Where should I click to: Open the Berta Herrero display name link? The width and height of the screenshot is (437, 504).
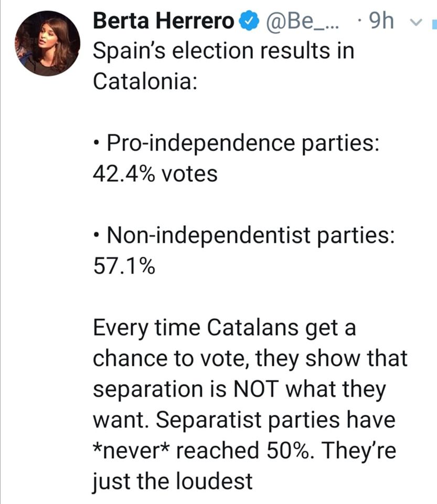coord(164,20)
